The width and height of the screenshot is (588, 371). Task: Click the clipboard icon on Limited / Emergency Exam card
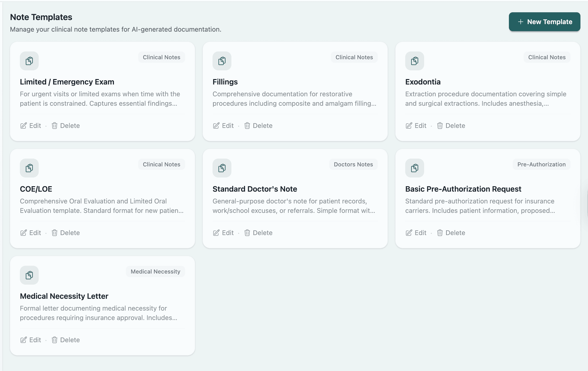point(29,61)
